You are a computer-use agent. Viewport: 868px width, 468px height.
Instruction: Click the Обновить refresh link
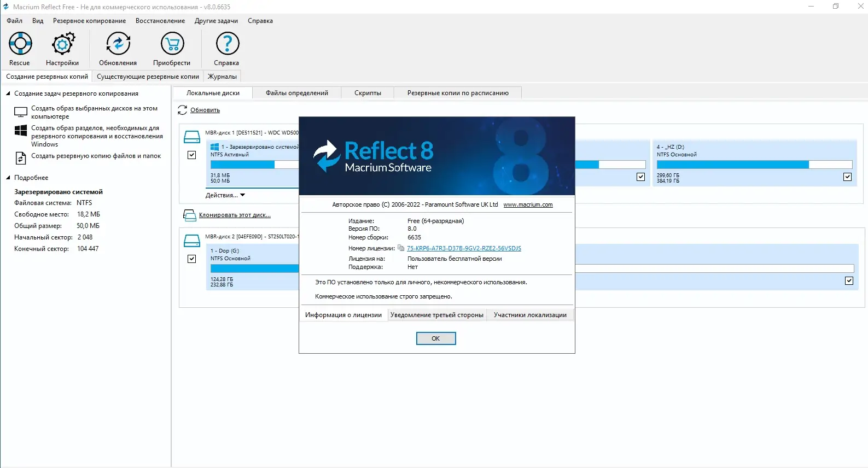205,110
